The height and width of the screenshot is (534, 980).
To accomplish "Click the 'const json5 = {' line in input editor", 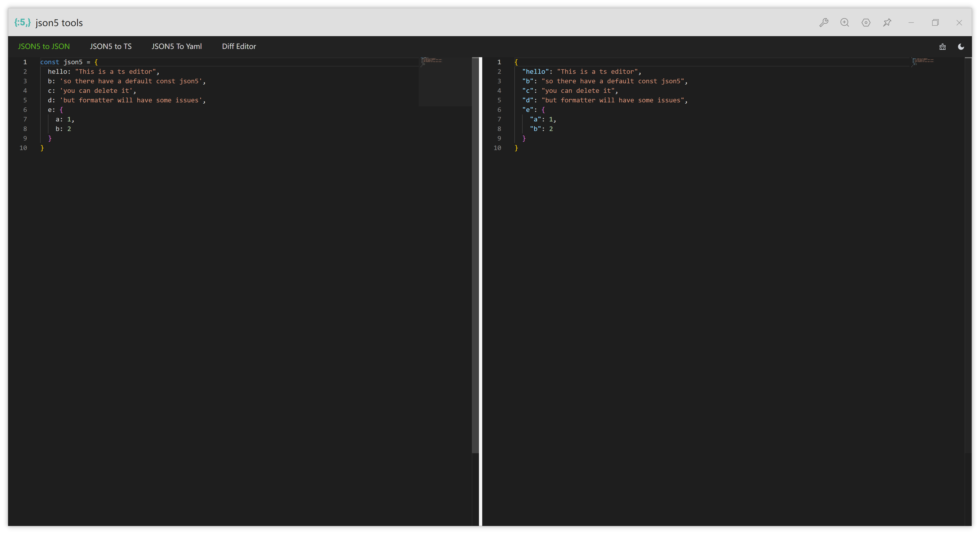I will [x=69, y=62].
